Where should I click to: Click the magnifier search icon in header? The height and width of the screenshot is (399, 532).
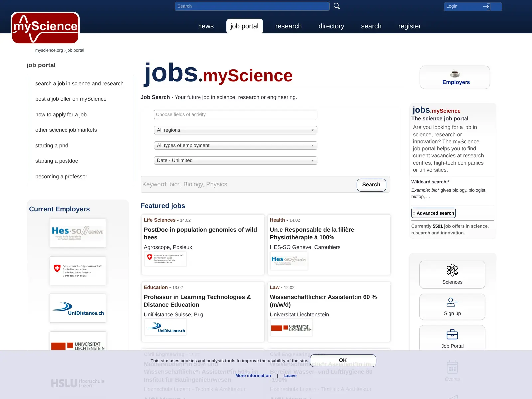pyautogui.click(x=337, y=6)
